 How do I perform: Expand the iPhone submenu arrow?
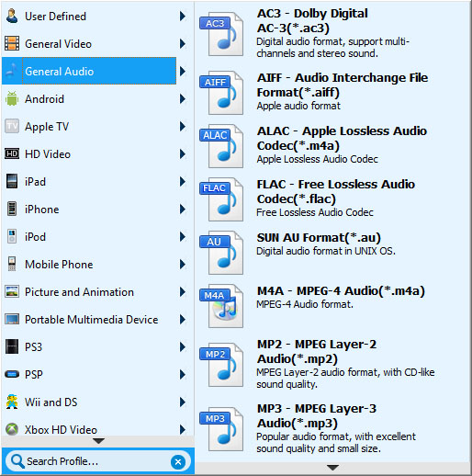point(183,209)
